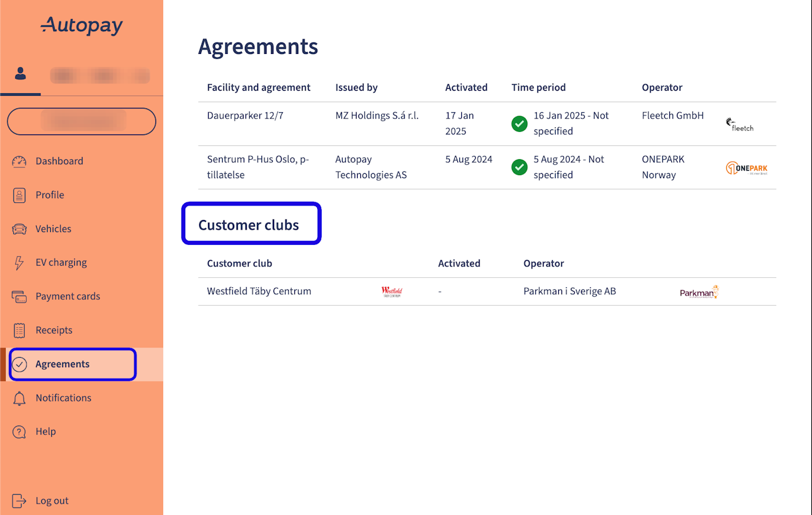Screen dimensions: 812x515
Task: Open the user account tab icon
Action: (x=21, y=75)
